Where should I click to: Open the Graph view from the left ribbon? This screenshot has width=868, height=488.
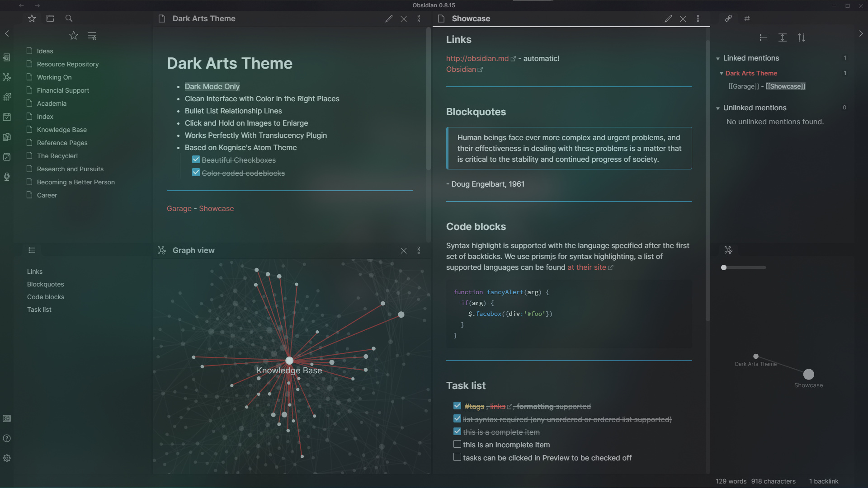[x=7, y=77]
